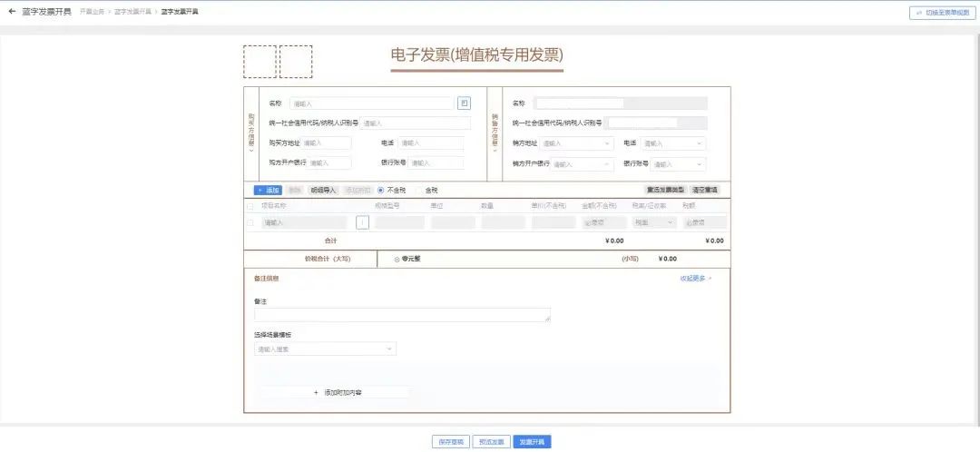The width and height of the screenshot is (980, 452).
Task: Focus the 金额(不含税) required field
Action: coord(604,222)
